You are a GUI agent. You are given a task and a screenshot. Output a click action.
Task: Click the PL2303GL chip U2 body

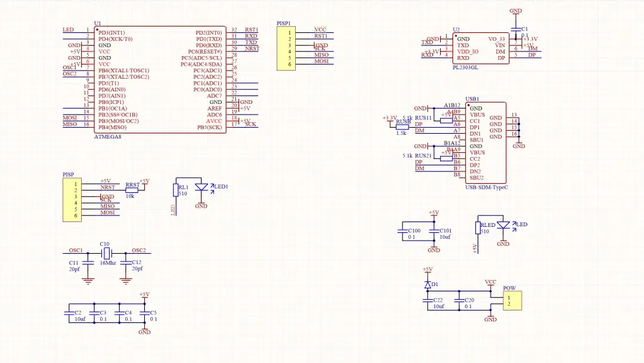(481, 48)
